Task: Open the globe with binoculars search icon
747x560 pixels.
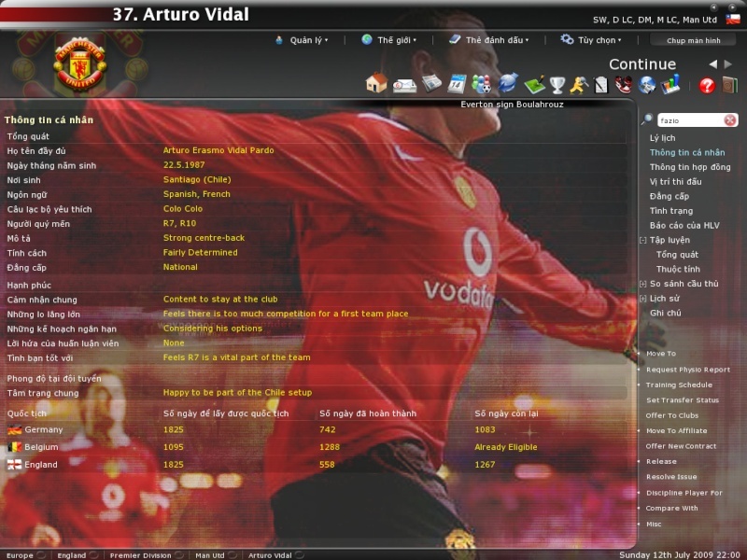Action: (x=646, y=85)
